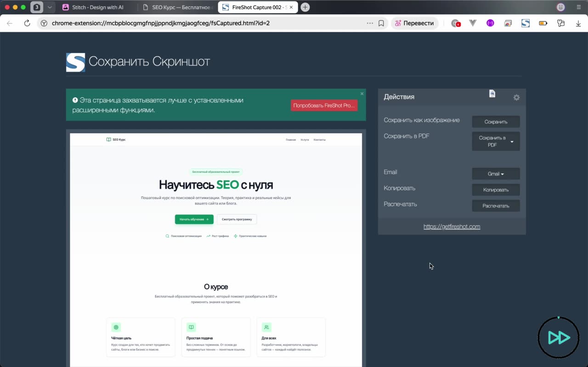Open the profile avatar in title bar
Viewport: 588px width, 367px height.
[560, 7]
